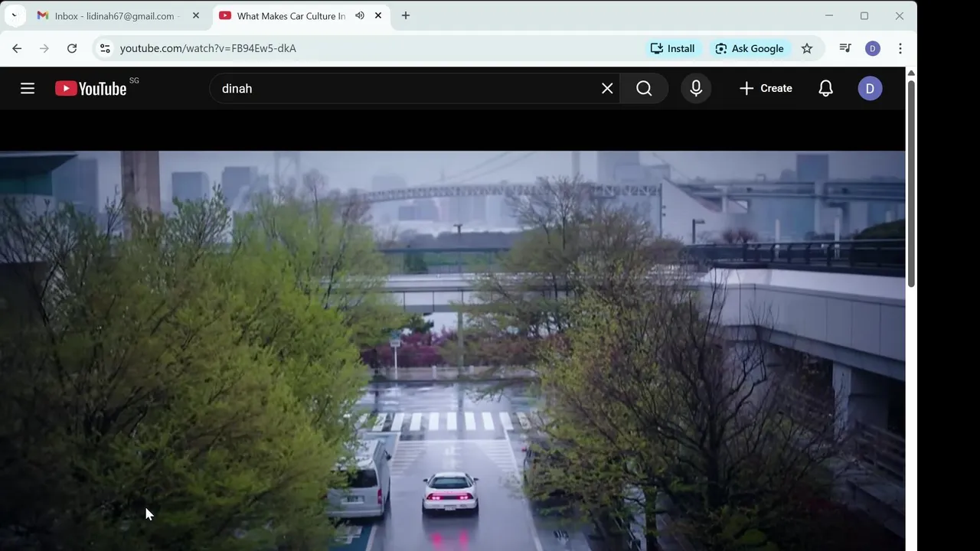Mute the tab via speaker icon

click(x=360, y=16)
